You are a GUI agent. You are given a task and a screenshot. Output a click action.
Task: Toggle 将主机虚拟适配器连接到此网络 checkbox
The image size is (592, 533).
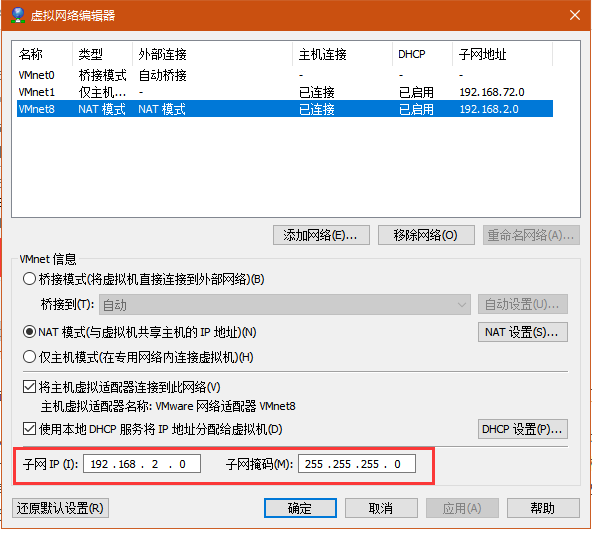click(x=29, y=387)
